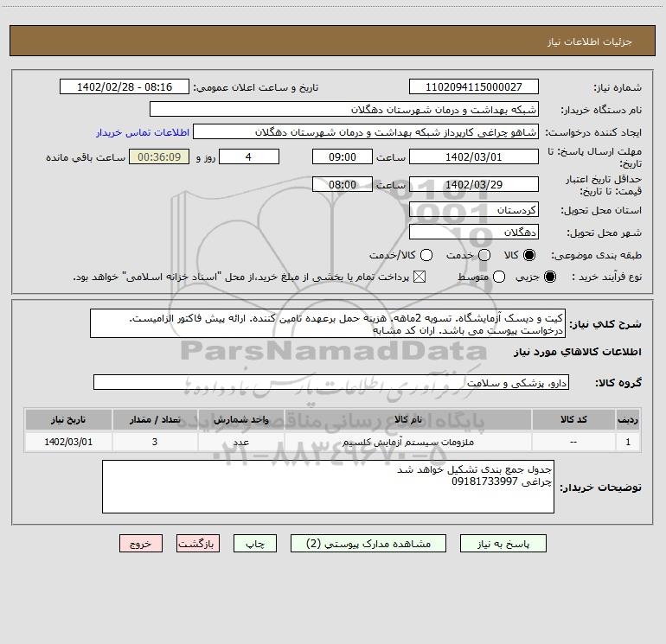666x644 pixels.
Task: Select the 'متوسط' purchase type radio
Action: coord(499,277)
